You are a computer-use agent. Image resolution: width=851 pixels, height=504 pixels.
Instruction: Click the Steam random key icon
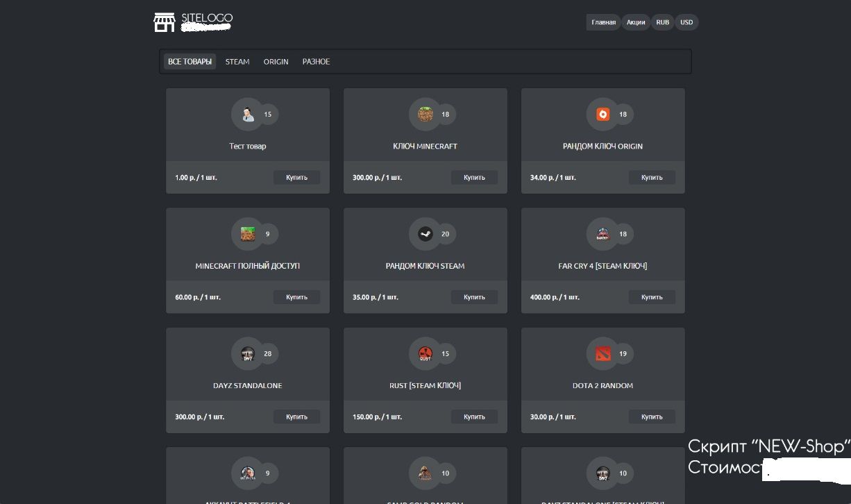(x=425, y=234)
